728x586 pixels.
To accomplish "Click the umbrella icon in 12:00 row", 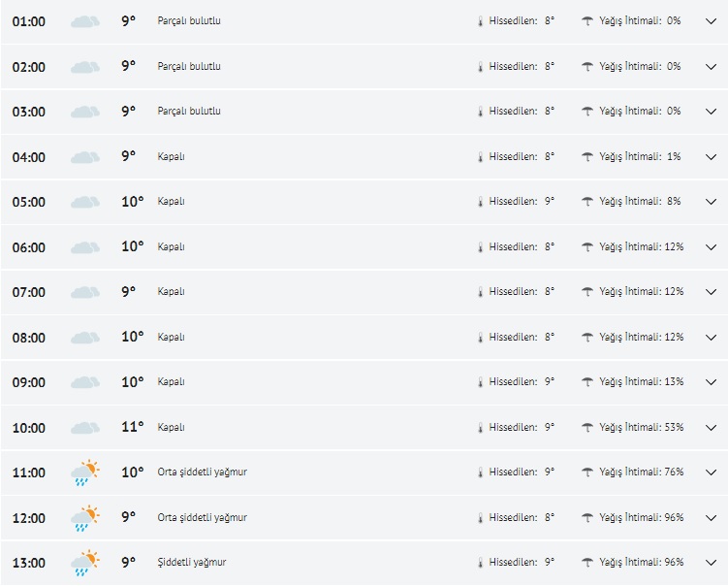I will click(587, 518).
